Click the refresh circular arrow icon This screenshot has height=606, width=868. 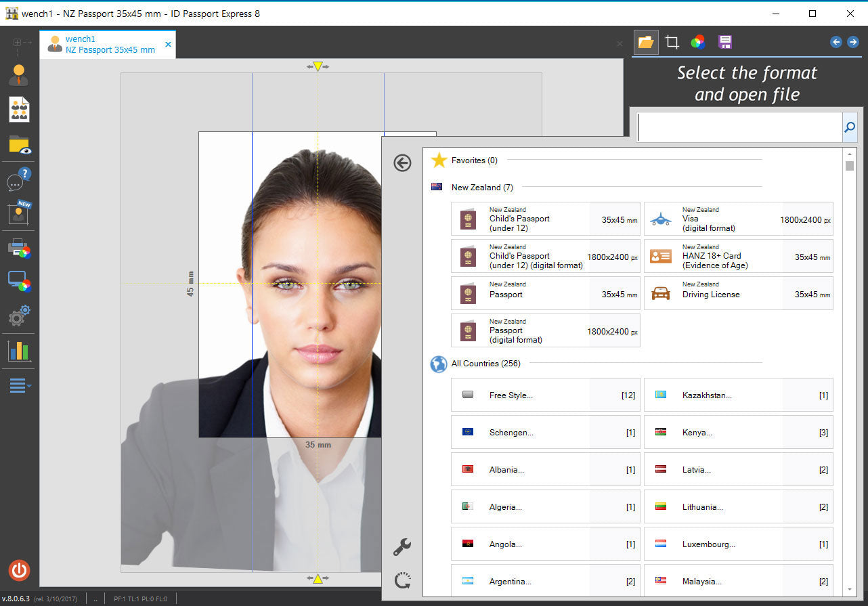coord(402,580)
